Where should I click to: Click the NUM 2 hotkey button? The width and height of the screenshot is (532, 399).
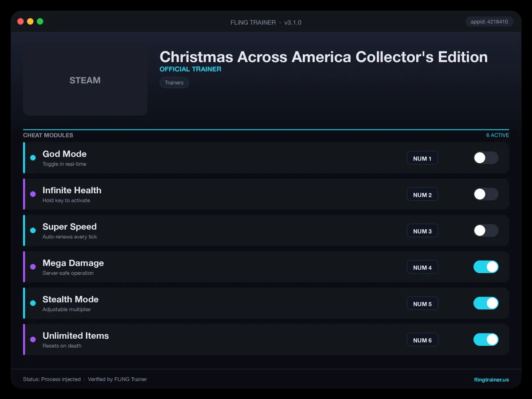pyautogui.click(x=422, y=195)
